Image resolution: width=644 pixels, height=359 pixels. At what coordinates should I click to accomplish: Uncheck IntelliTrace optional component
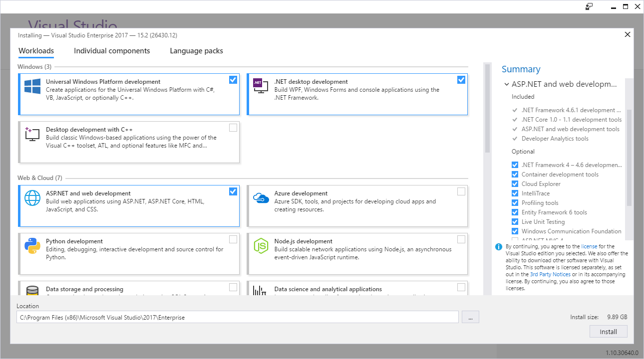(515, 193)
